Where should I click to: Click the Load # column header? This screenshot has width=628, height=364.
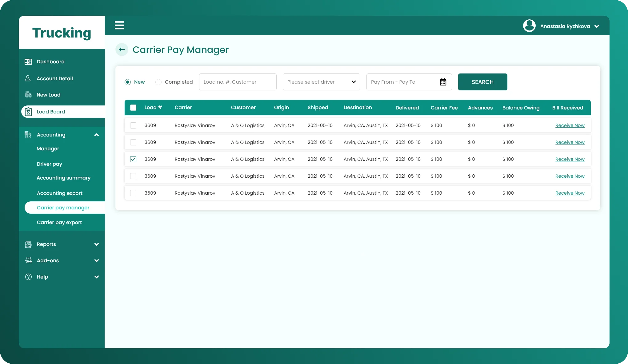tap(153, 107)
